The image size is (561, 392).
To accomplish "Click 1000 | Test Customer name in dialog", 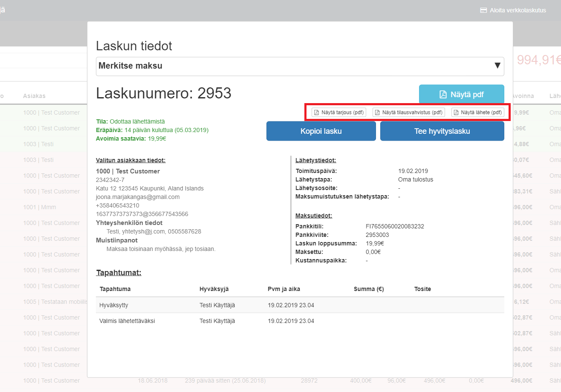I will [128, 171].
